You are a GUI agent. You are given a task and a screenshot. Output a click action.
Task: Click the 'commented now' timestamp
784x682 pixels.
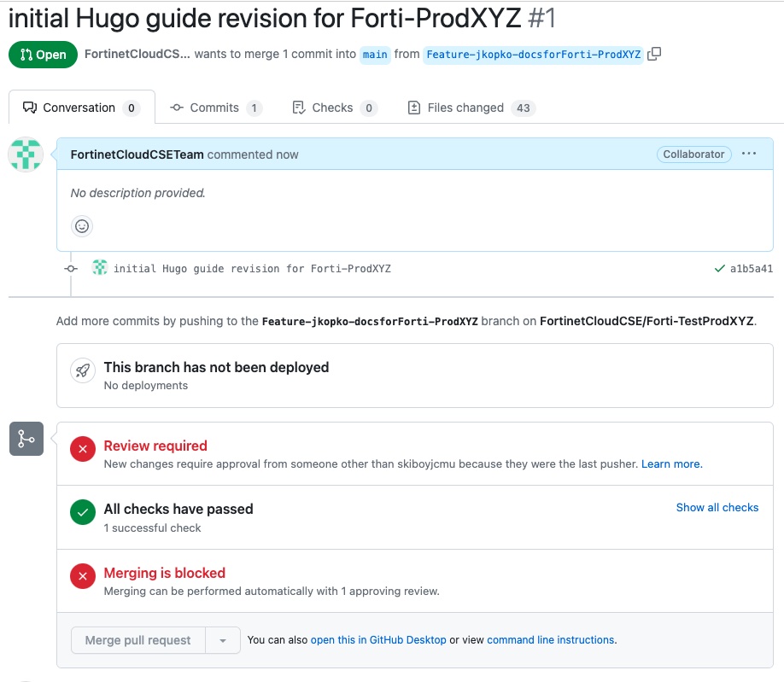(253, 154)
